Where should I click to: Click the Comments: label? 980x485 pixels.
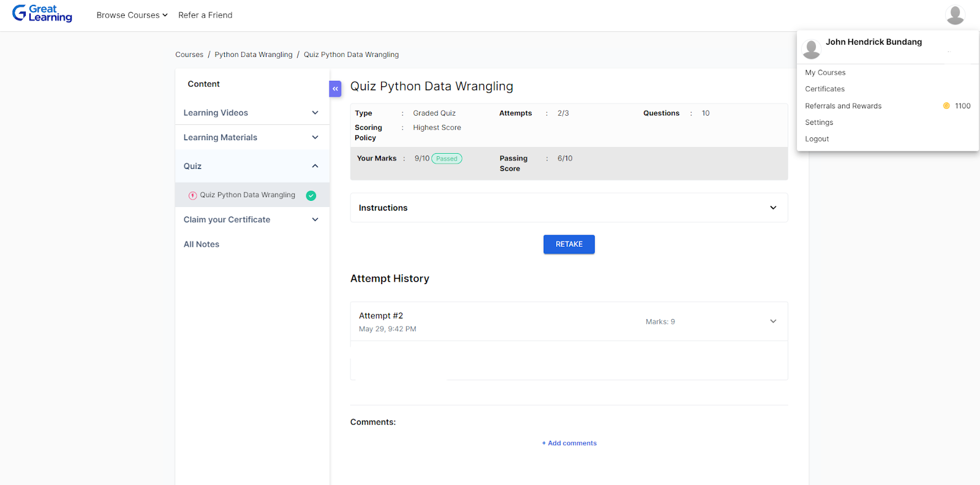[x=373, y=422]
